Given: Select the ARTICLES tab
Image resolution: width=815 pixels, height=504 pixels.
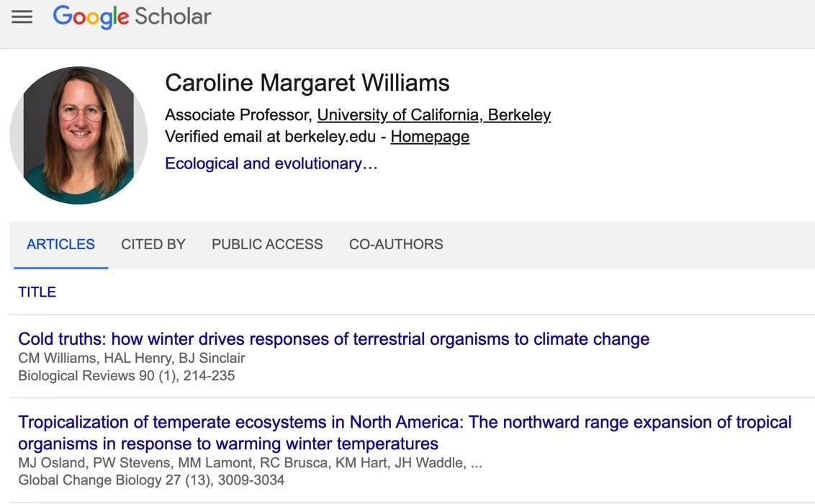Looking at the screenshot, I should point(60,245).
